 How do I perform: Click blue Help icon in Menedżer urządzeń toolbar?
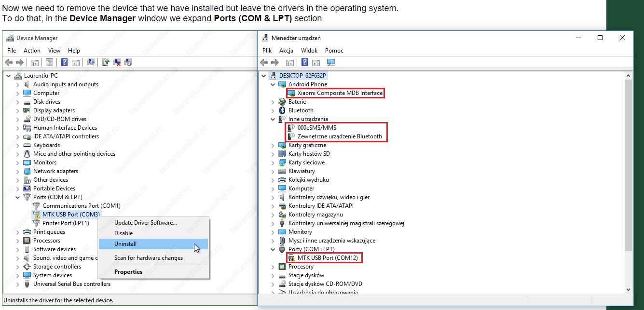[x=304, y=62]
